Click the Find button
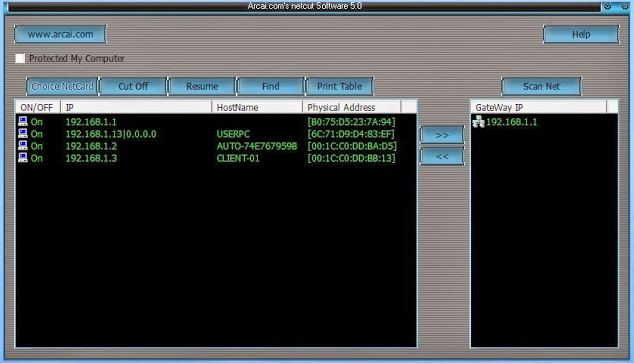 pos(271,87)
